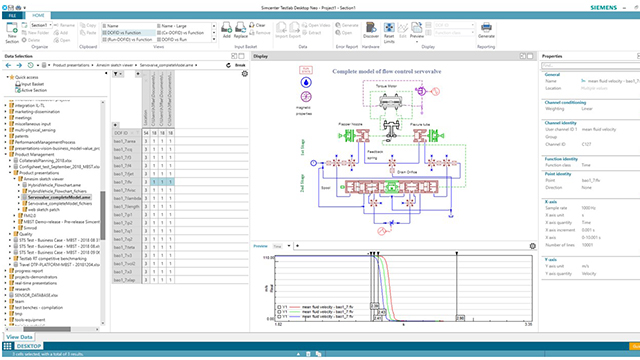Viewport: 640px width, 360px height.
Task: Collapse the Product Management folder
Action: [6, 155]
